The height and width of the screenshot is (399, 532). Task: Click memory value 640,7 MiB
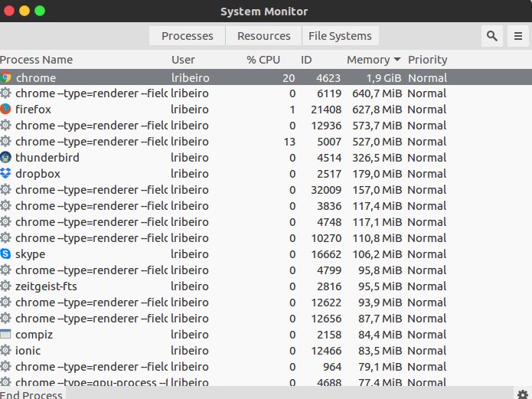[x=377, y=93]
